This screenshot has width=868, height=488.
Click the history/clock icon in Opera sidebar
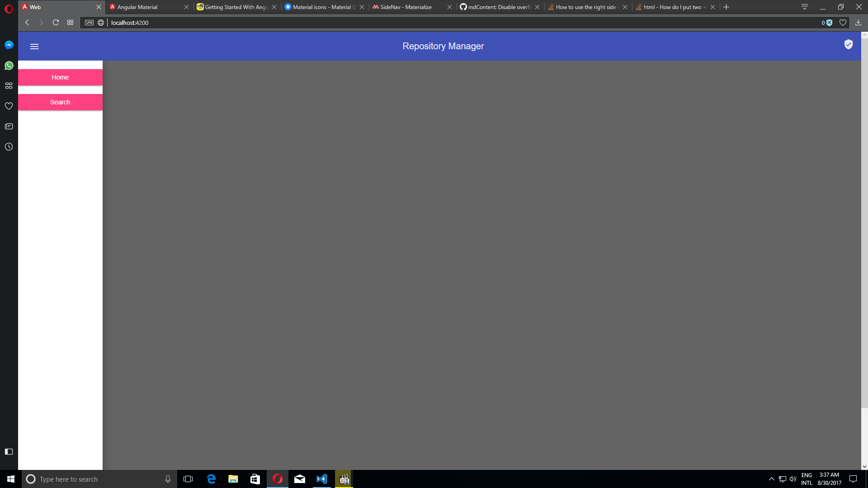click(9, 146)
